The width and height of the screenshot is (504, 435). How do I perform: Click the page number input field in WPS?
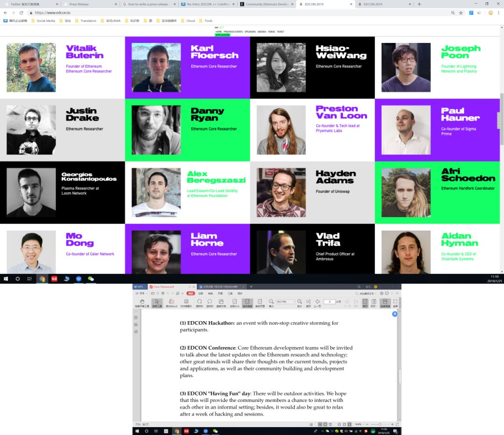click(x=329, y=302)
